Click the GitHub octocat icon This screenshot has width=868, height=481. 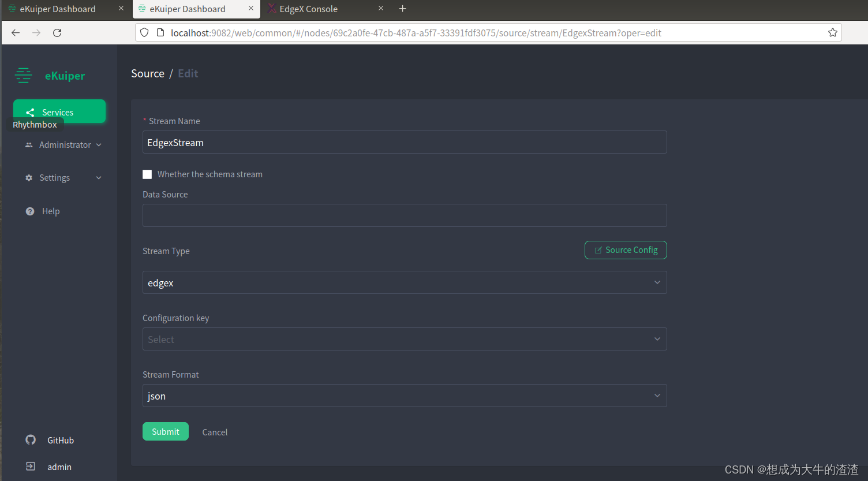point(31,440)
